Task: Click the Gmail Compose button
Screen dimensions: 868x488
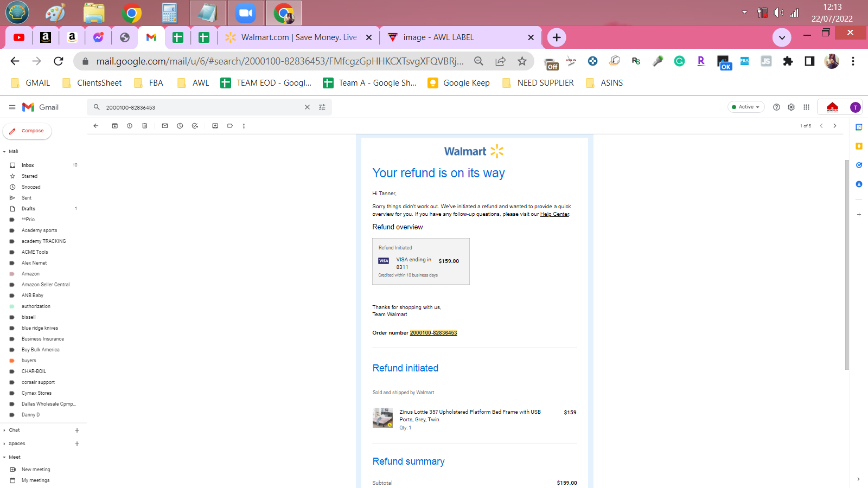Action: 27,131
